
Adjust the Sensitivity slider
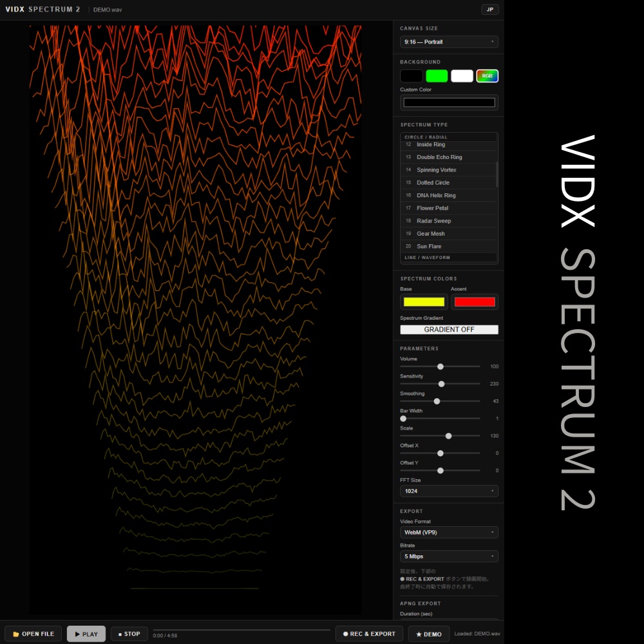coord(440,384)
